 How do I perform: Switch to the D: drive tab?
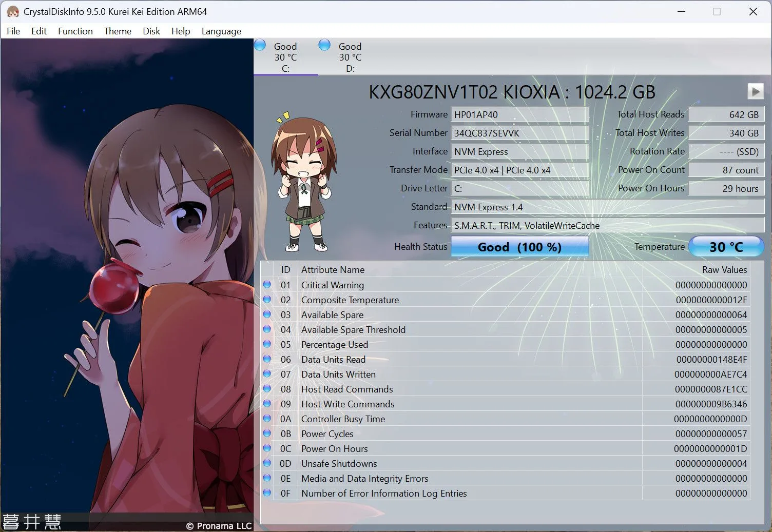tap(350, 57)
